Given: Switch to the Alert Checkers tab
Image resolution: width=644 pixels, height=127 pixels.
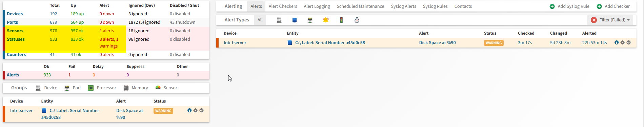Looking at the screenshot, I should (283, 6).
